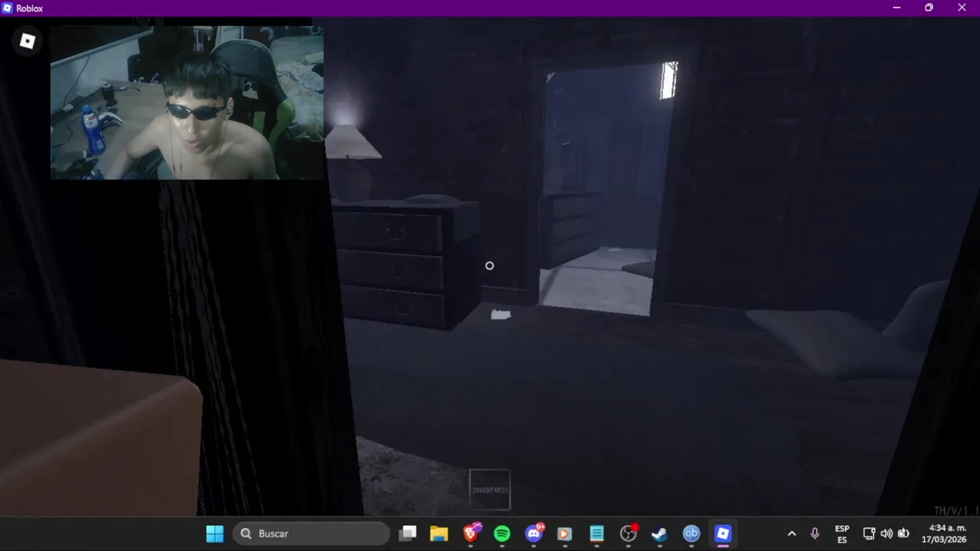
Task: Open Task View in taskbar
Action: [408, 533]
